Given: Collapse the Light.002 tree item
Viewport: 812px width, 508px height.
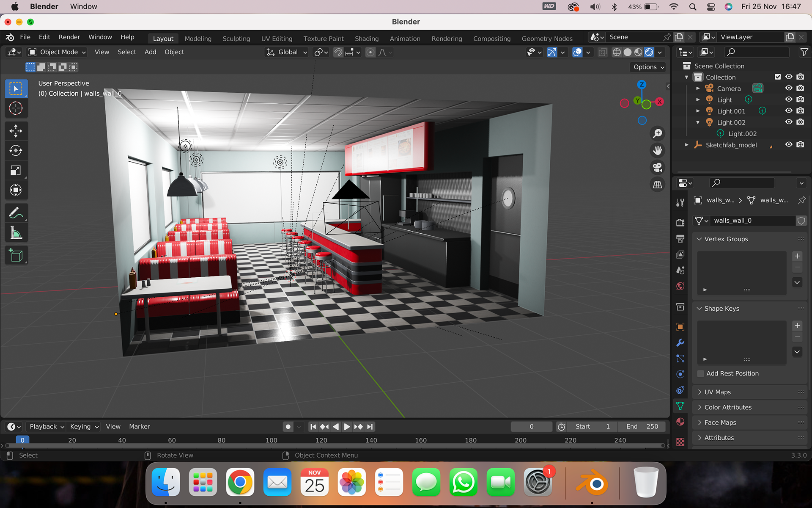Looking at the screenshot, I should click(x=698, y=122).
